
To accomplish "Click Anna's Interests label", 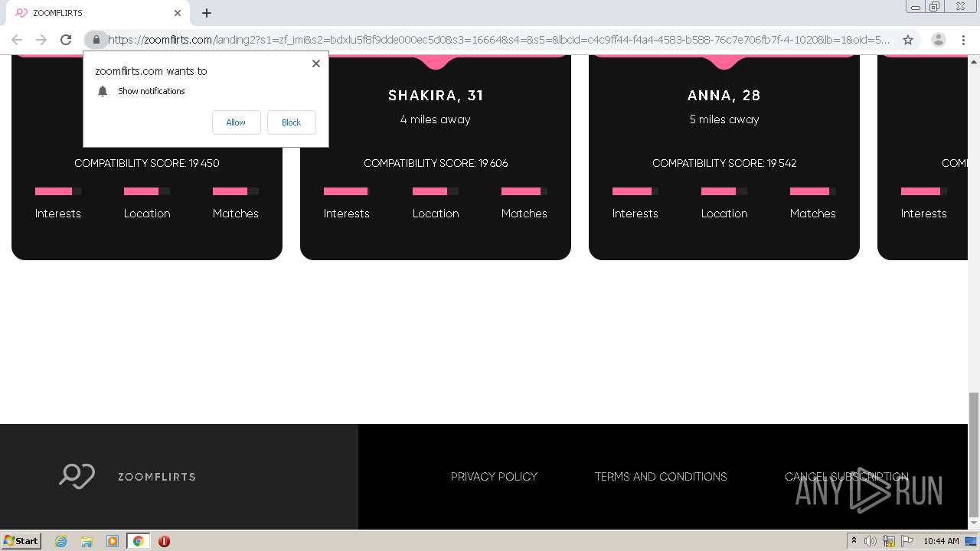I will 635,214.
